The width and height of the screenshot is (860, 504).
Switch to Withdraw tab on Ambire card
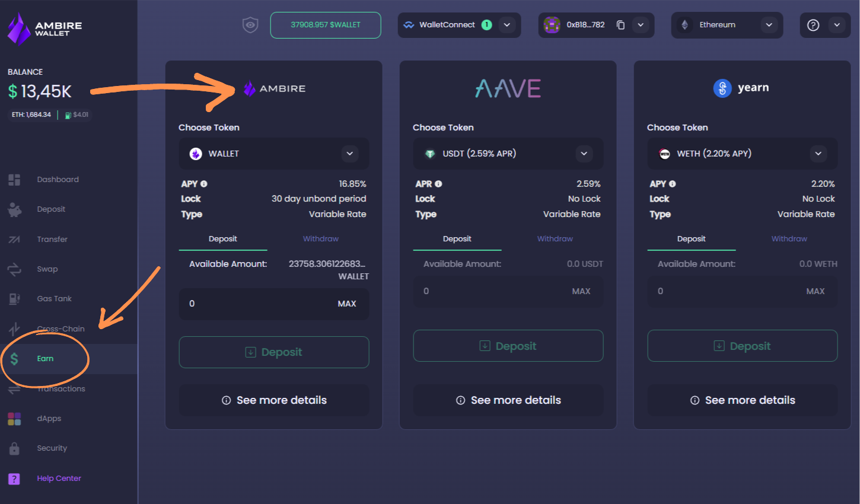click(x=321, y=239)
